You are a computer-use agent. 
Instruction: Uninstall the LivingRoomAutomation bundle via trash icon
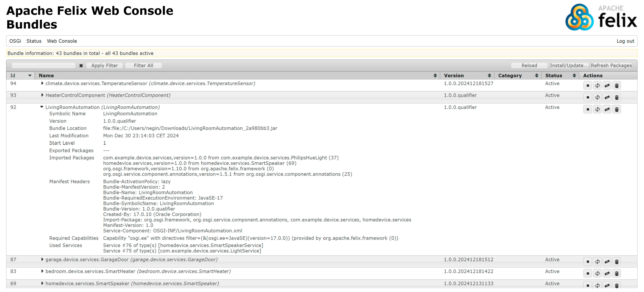(617, 109)
